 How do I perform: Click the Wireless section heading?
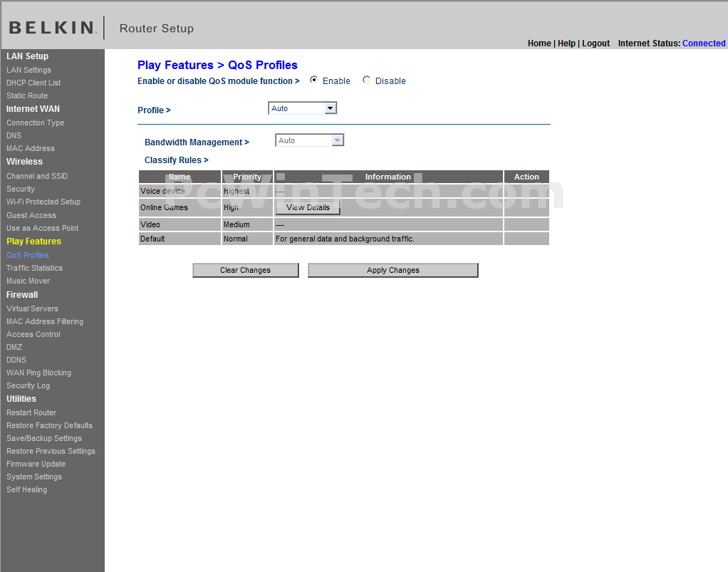click(24, 162)
